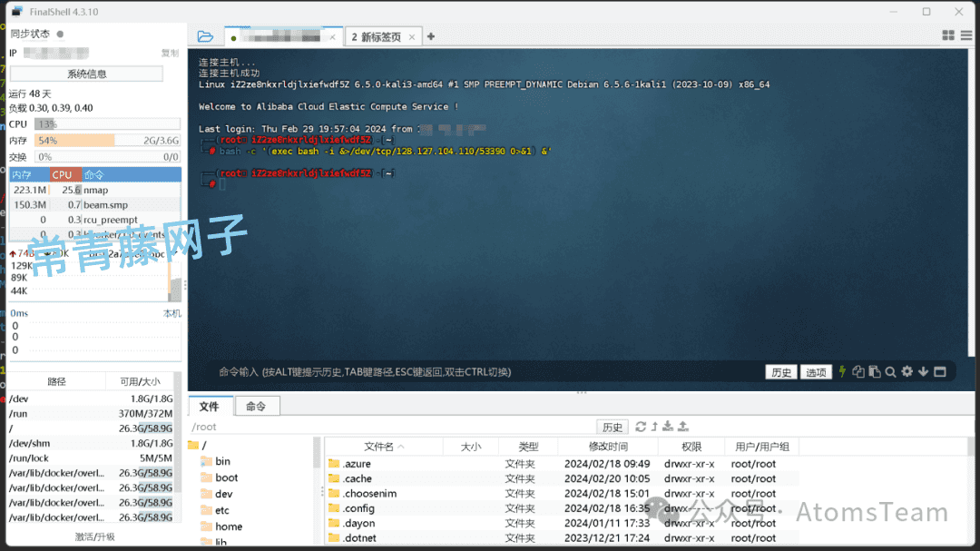Image resolution: width=980 pixels, height=551 pixels.
Task: Click the sync status indicator dot
Action: click(x=60, y=34)
